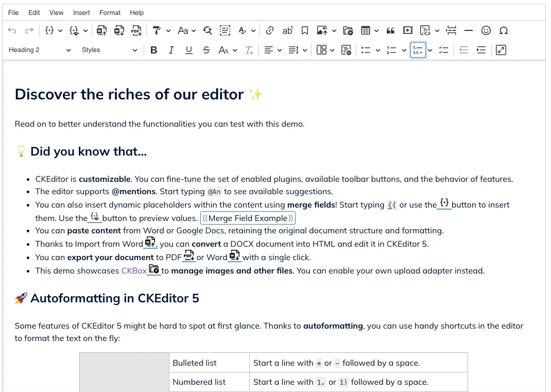Toggle strikethrough formatting
Image resolution: width=551 pixels, height=392 pixels.
206,50
